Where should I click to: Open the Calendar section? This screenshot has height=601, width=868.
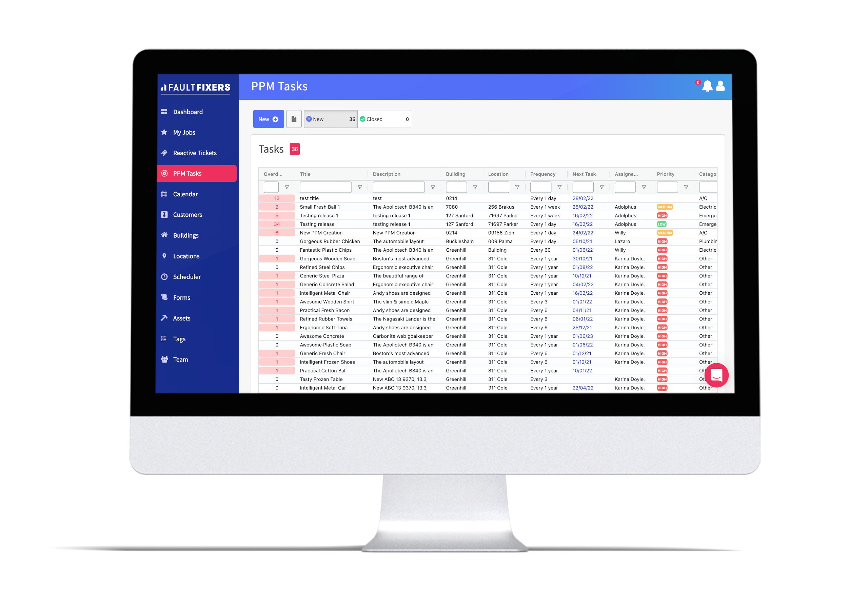point(186,193)
